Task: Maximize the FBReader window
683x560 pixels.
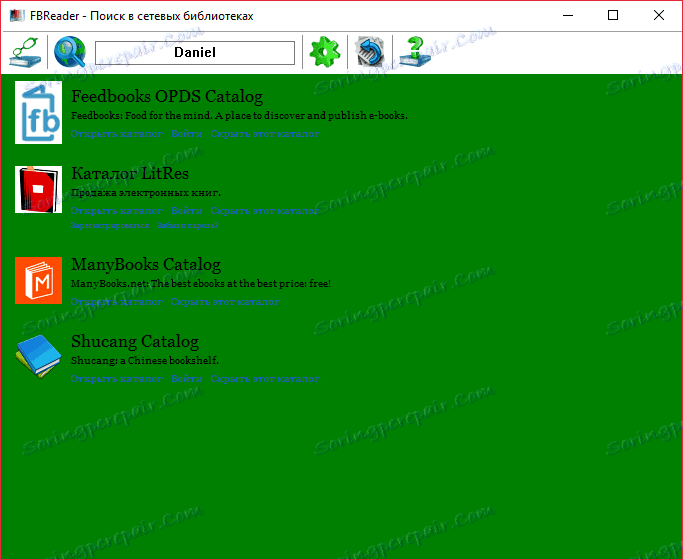Action: 613,16
